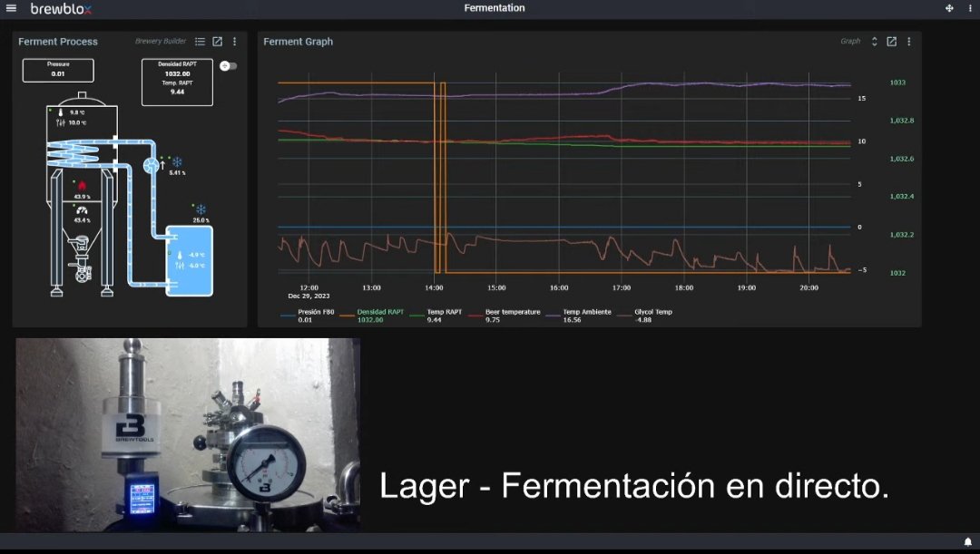Click the Pressure 0.01 readout box
Image resolution: width=980 pixels, height=554 pixels.
(57, 70)
